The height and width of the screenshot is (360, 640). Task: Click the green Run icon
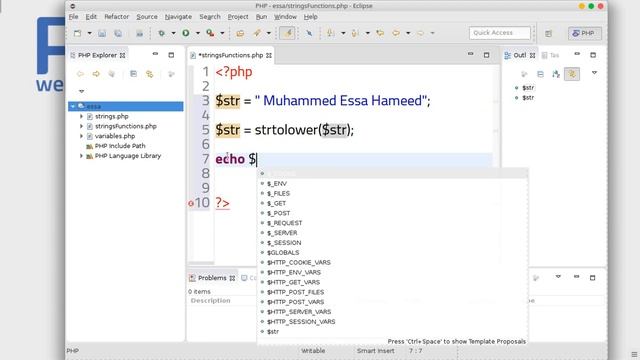186,33
